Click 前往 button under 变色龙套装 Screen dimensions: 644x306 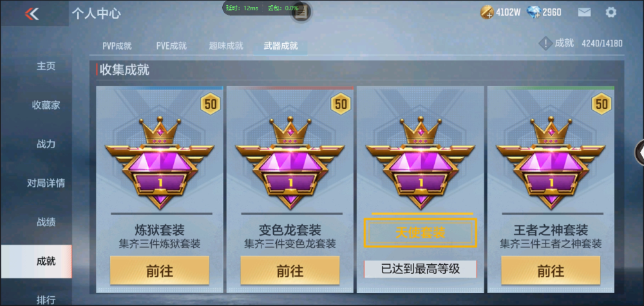[x=290, y=271]
